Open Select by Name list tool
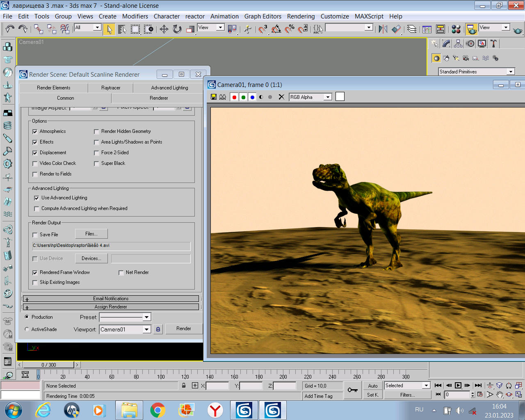The image size is (525, 420). click(122, 29)
